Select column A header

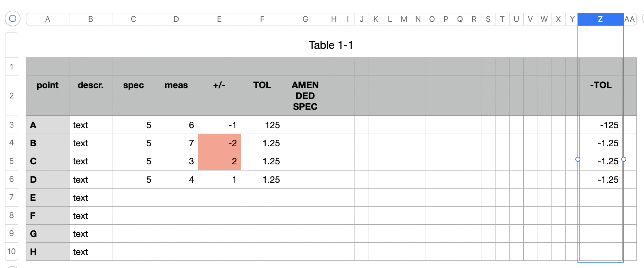(47, 19)
